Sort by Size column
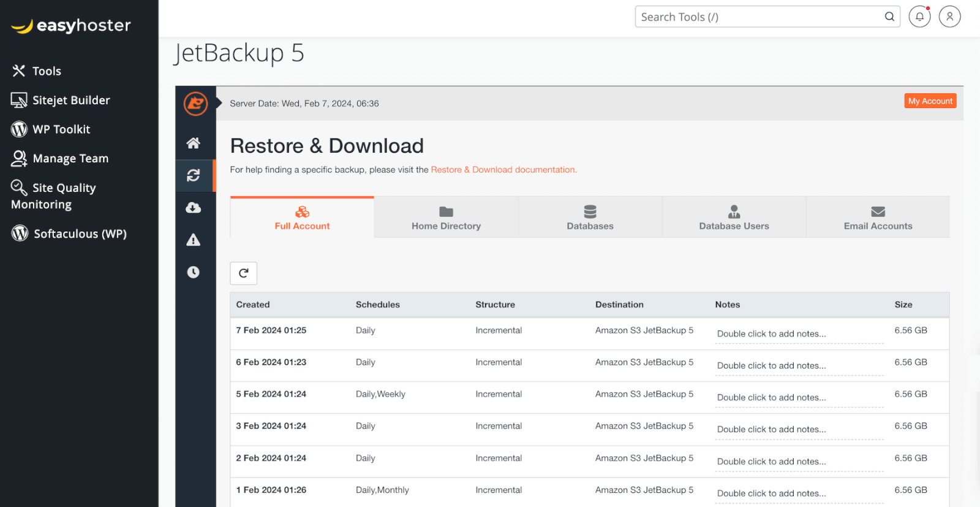980x507 pixels. [x=903, y=305]
